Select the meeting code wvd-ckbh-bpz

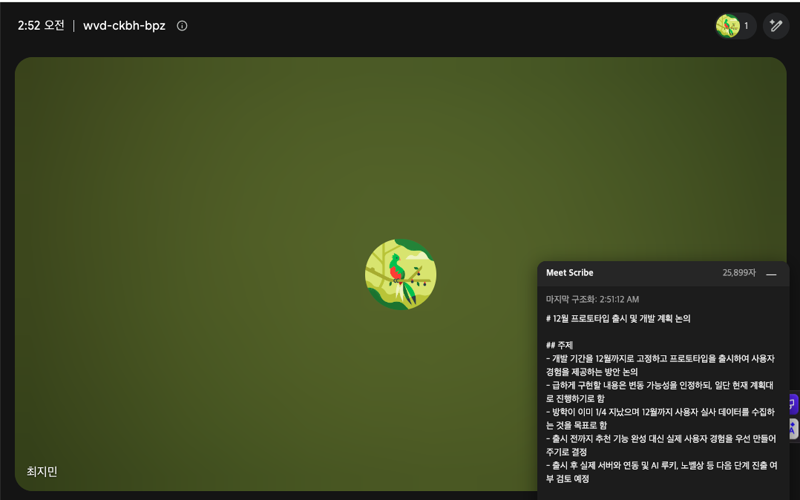pyautogui.click(x=124, y=26)
